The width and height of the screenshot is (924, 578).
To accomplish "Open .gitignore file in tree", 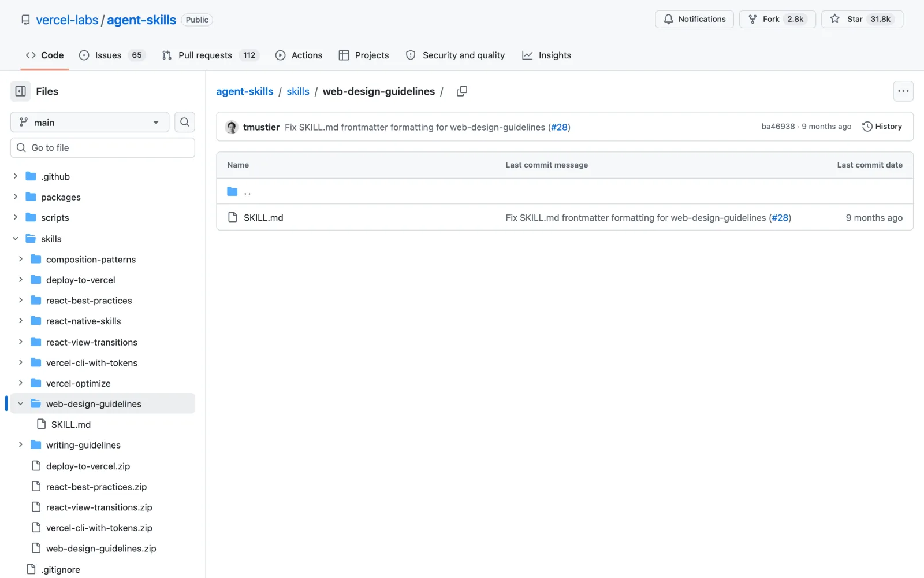I will [x=61, y=569].
